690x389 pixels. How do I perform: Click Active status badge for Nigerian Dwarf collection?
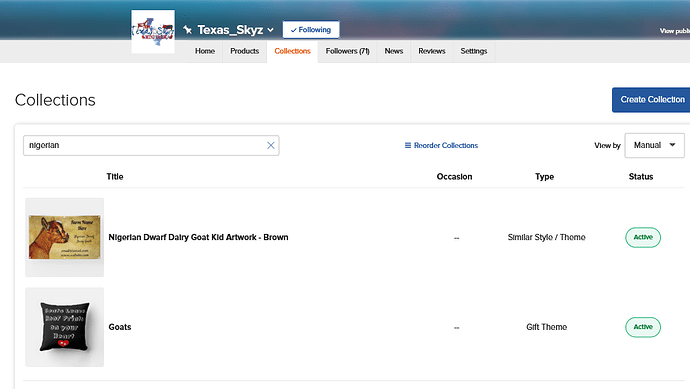click(643, 237)
